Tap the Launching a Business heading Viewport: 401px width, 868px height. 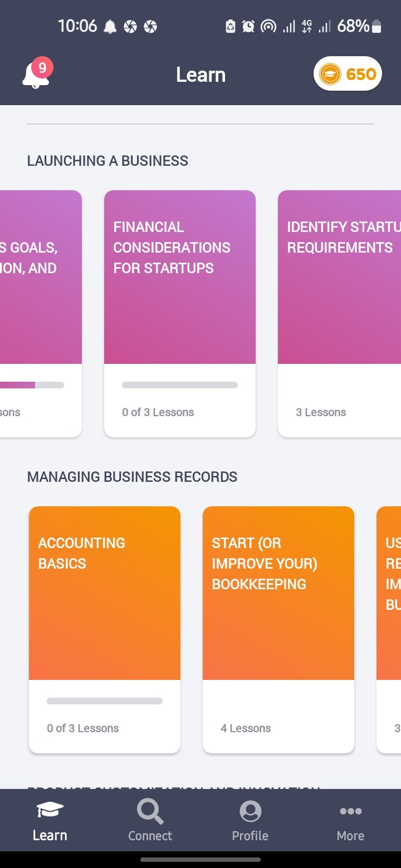pos(107,161)
